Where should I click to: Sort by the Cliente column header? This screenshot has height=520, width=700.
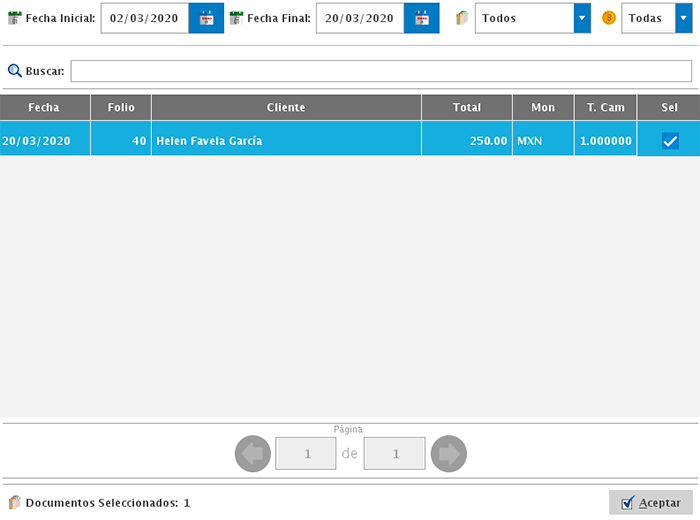[286, 107]
